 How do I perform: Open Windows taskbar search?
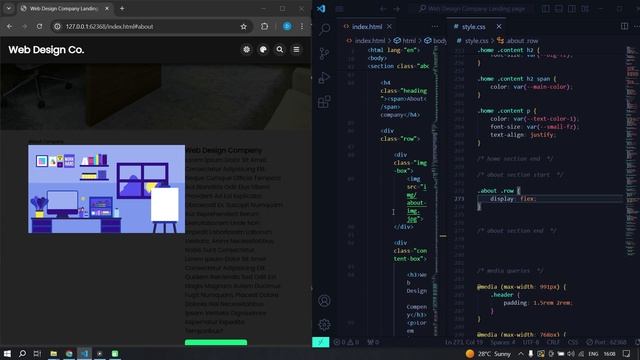(22, 353)
